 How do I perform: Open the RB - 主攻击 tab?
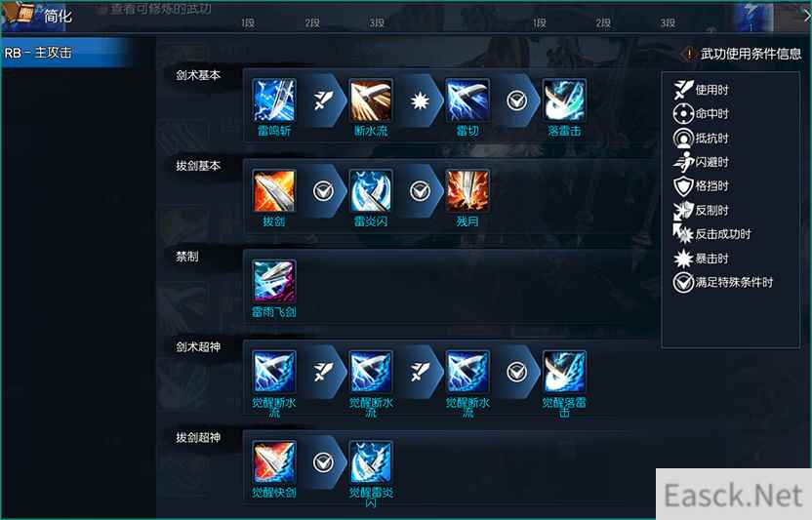[63, 53]
